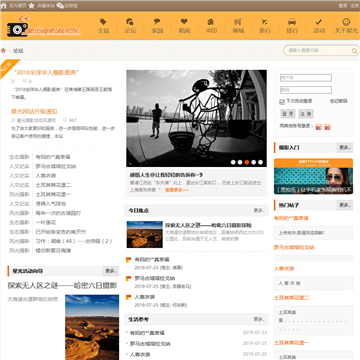Click the large desert photo under 星光活动向导
Image resolution: width=360 pixels, height=360 pixels.
point(92,327)
